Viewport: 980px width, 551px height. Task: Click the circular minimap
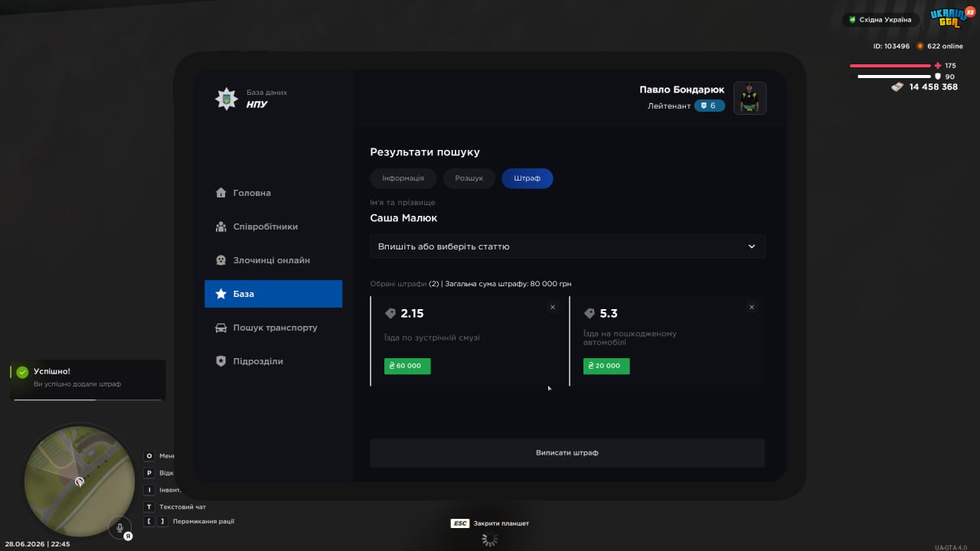(79, 481)
